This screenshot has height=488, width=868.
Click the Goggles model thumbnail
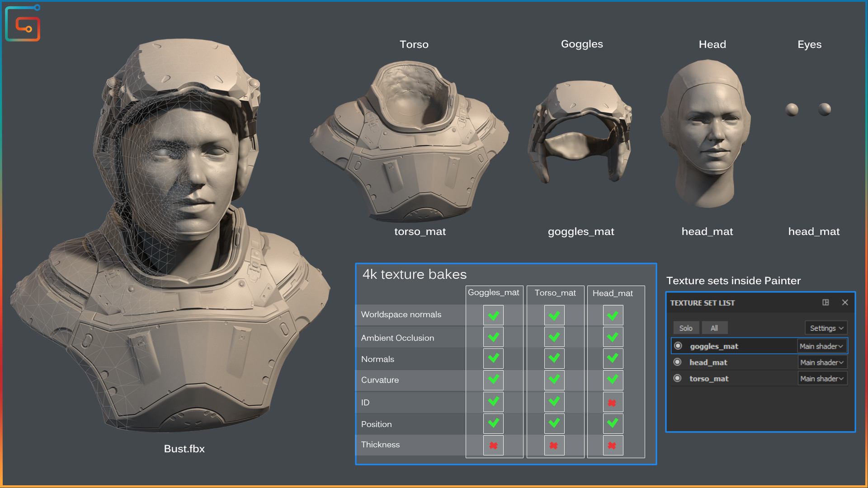click(x=580, y=132)
